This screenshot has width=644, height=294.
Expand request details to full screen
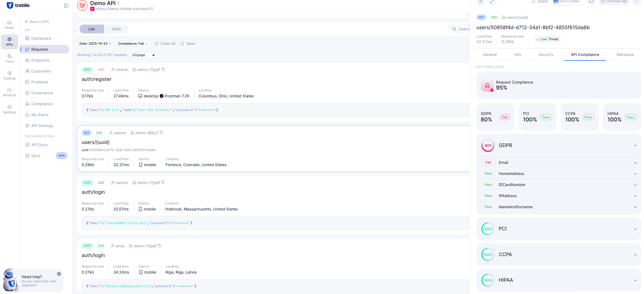(492, 2)
